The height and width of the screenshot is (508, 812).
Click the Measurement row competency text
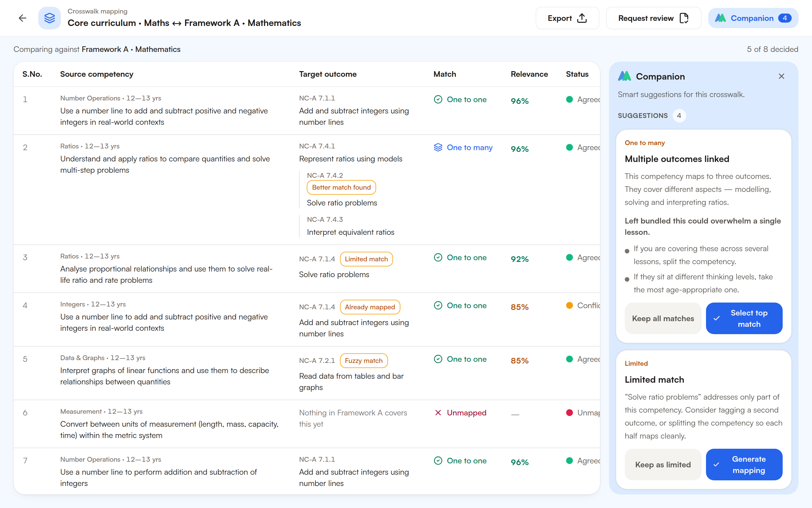[x=169, y=430]
